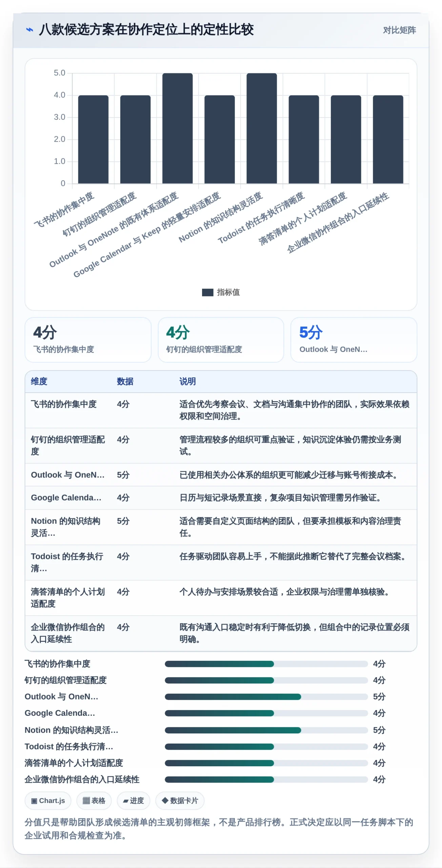Select the Google Calenda… table row name
Screen dimensions: 442x868
pos(66,498)
